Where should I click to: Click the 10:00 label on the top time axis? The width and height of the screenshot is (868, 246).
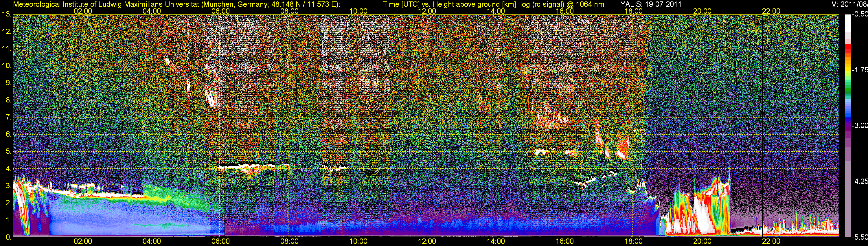click(x=358, y=11)
